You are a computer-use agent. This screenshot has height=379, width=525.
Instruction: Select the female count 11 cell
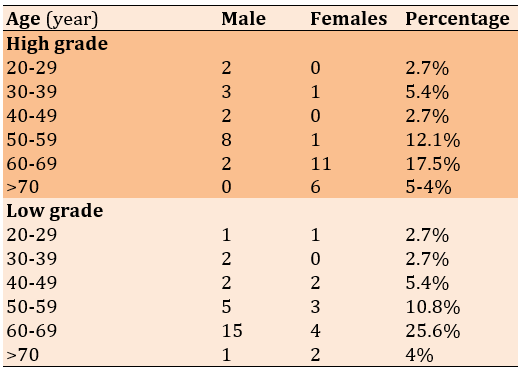(x=320, y=164)
